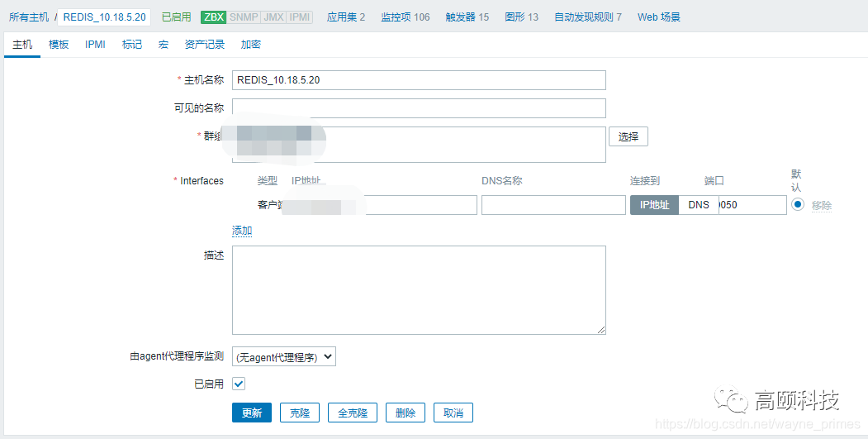
Task: Click the IPMI availability badge
Action: pos(300,17)
